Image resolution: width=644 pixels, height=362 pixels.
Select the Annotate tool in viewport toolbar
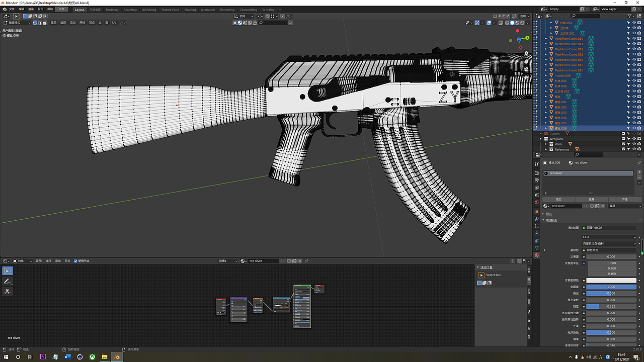pyautogui.click(x=7, y=281)
